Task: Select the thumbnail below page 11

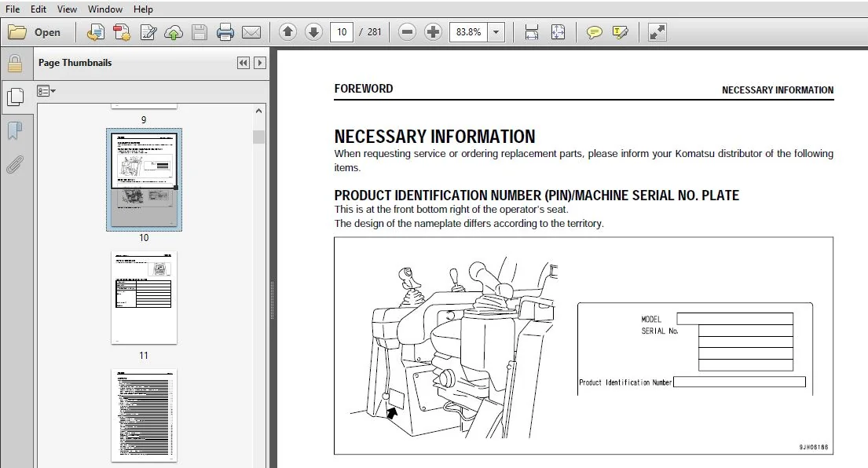Action: [144, 415]
